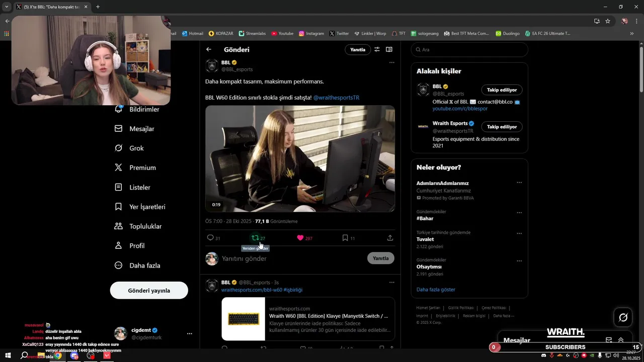Open the Windows Start menu
This screenshot has width=644, height=362.
click(x=8, y=355)
